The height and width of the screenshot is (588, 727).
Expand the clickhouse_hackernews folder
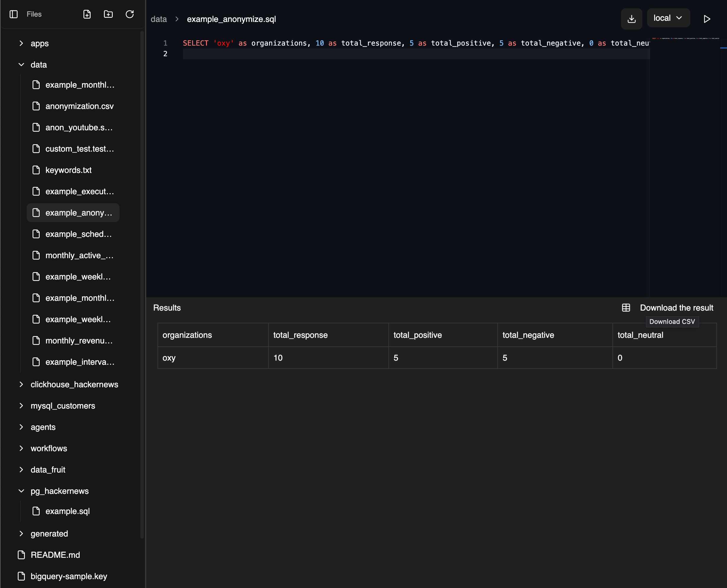click(21, 384)
